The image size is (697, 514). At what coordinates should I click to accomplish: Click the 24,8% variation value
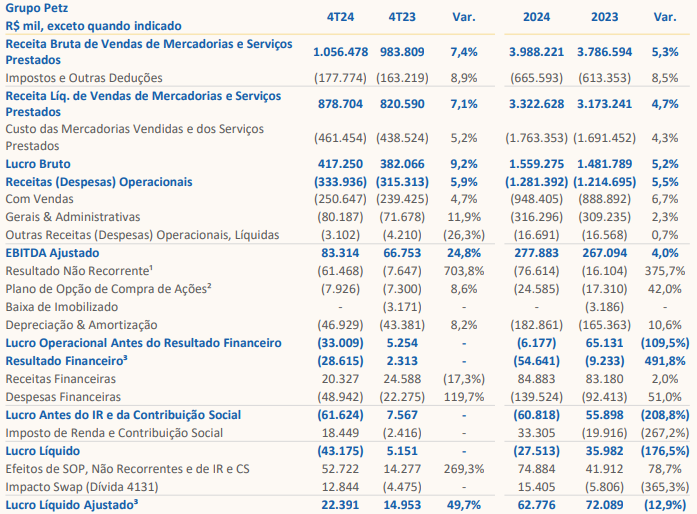(x=464, y=253)
